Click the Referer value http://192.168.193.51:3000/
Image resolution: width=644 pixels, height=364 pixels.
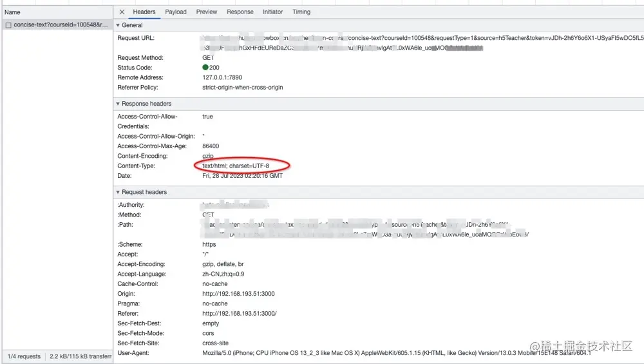240,314
